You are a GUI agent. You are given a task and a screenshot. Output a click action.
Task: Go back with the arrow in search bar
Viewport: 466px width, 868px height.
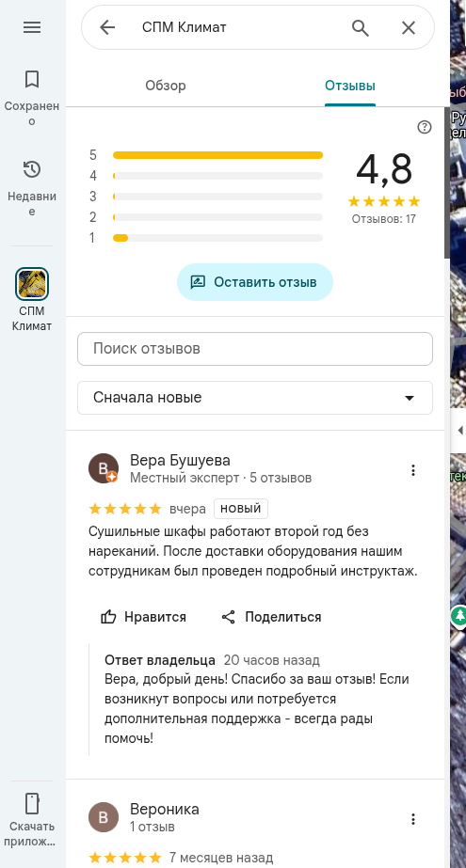(107, 27)
